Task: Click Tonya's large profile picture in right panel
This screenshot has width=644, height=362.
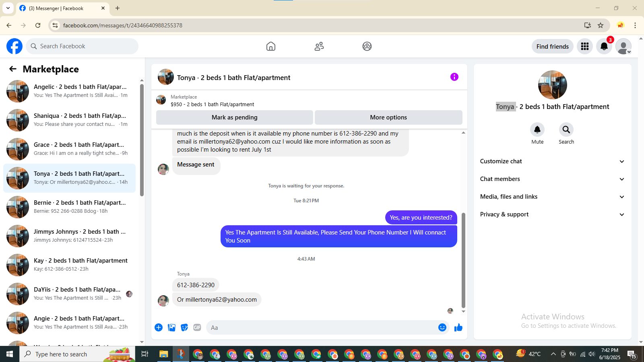Action: pos(553,85)
